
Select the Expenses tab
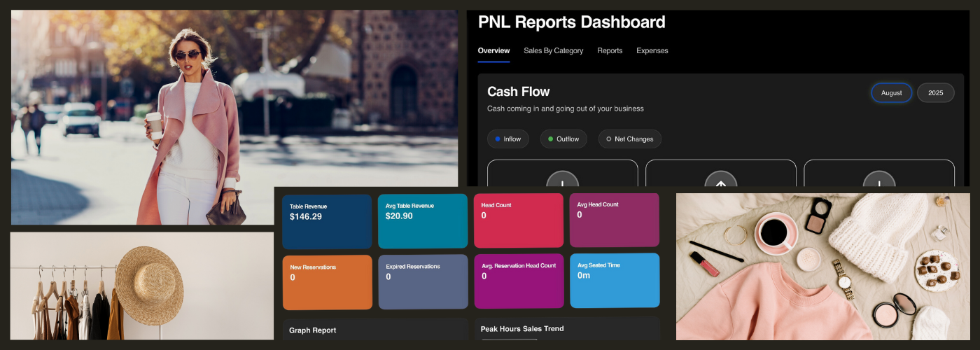[x=652, y=50]
